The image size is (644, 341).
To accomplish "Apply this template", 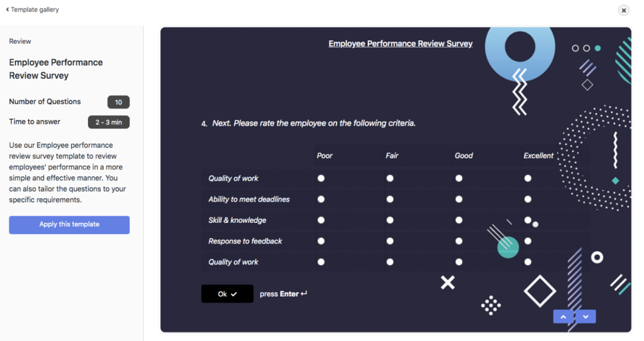I will coord(69,225).
